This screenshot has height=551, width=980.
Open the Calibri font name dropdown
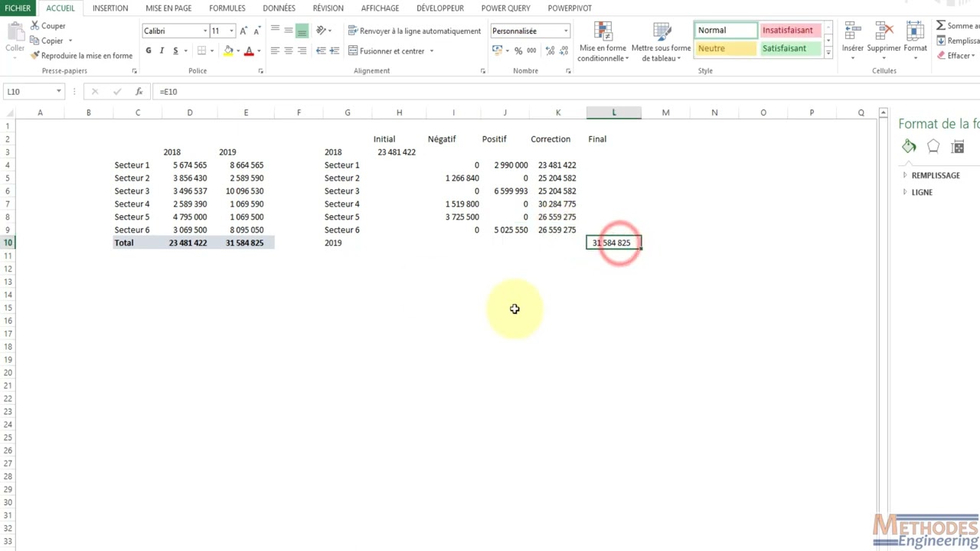click(x=205, y=31)
